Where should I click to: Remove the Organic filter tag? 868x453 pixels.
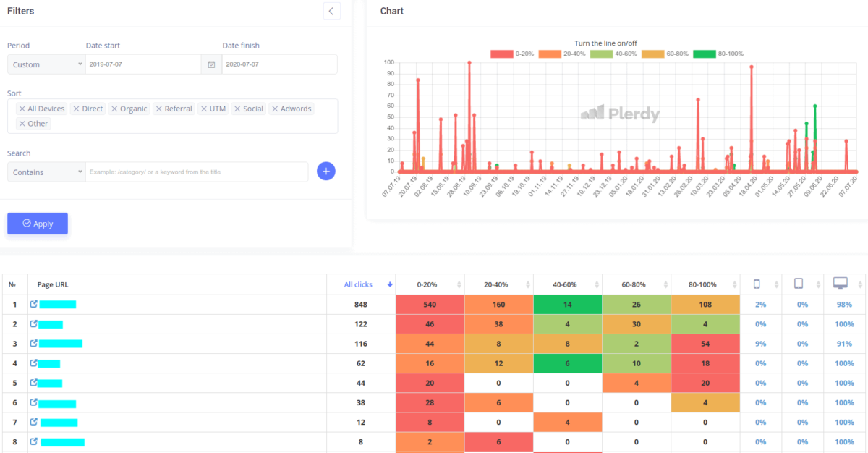tap(114, 108)
